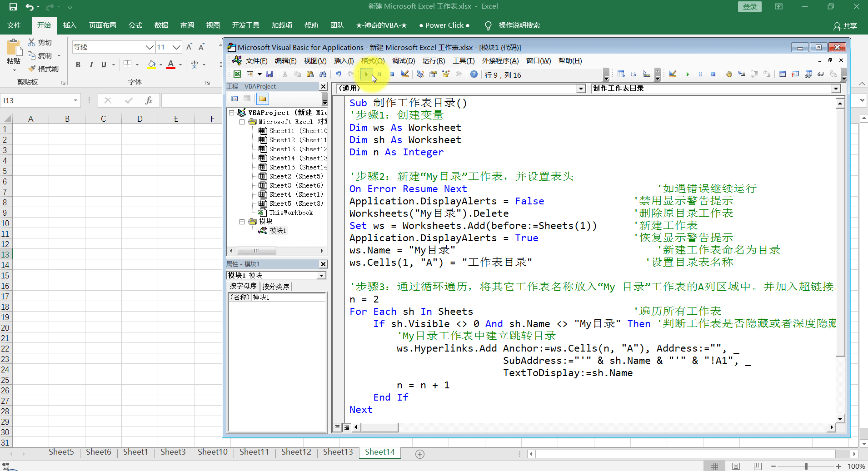Click the 共享 share button
The width and height of the screenshot is (868, 471).
(845, 26)
